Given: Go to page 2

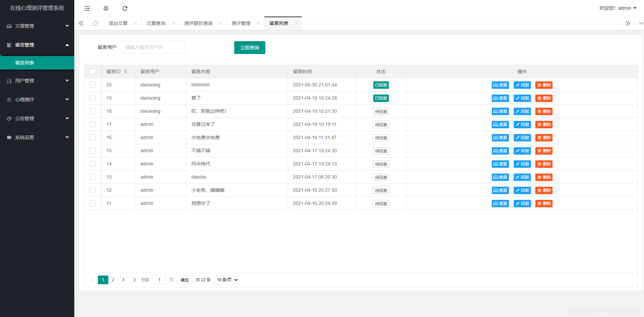Looking at the screenshot, I should (113, 280).
